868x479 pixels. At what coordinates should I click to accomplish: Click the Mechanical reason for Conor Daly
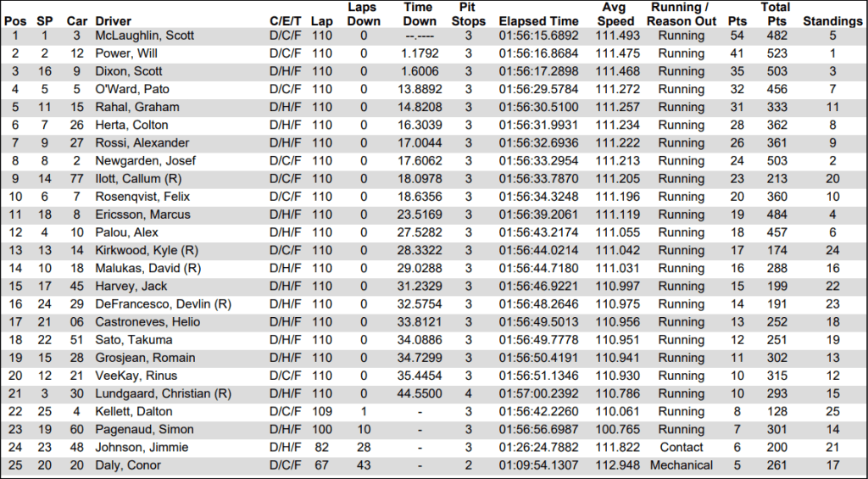pyautogui.click(x=681, y=465)
